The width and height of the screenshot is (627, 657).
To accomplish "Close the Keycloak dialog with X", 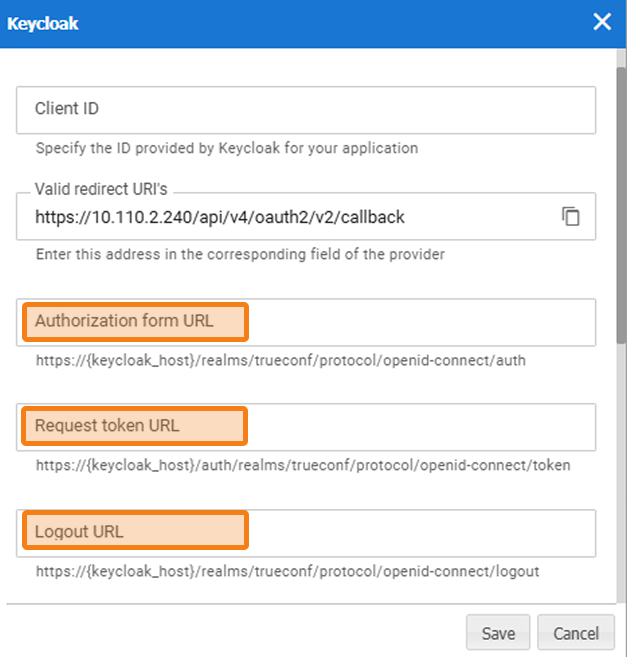I will tap(602, 22).
